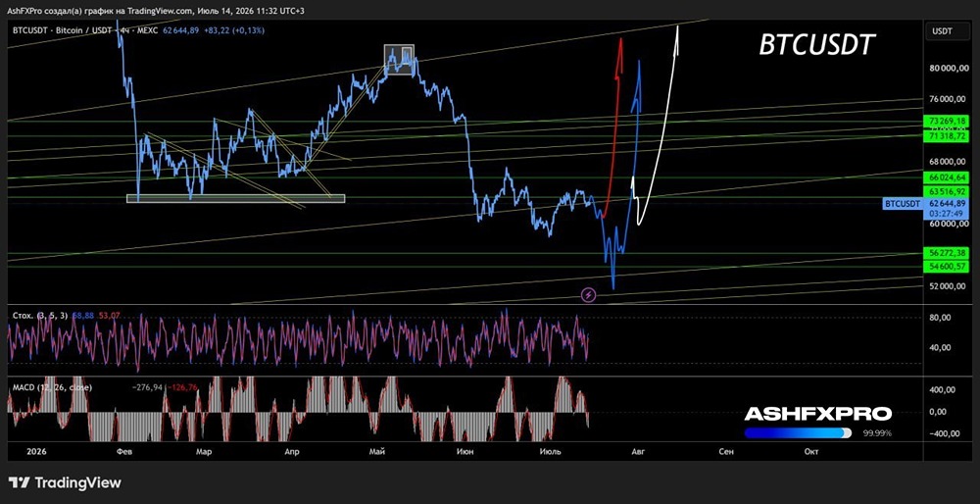Click the USDT currency selector on price axis
980x504 pixels.
943,31
